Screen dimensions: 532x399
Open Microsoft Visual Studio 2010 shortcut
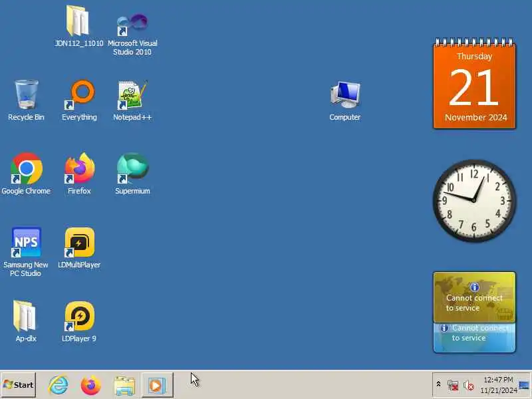click(132, 34)
